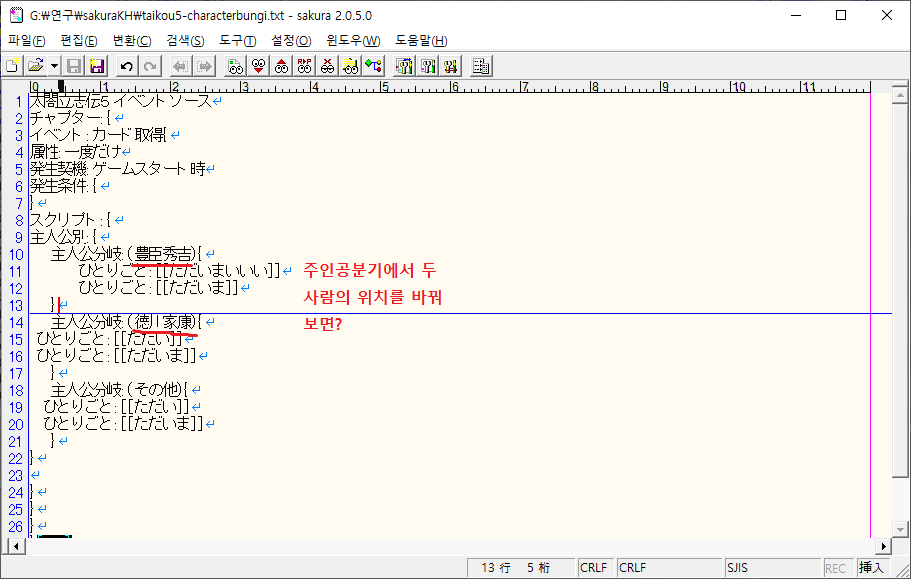Open the Replace (R▶P) tool
This screenshot has height=579, width=911.
pyautogui.click(x=304, y=66)
